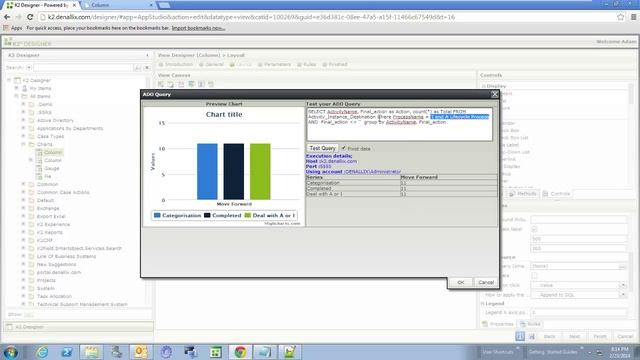This screenshot has height=360, width=640.
Task: Click the wizard Back button
Action: (549, 336)
